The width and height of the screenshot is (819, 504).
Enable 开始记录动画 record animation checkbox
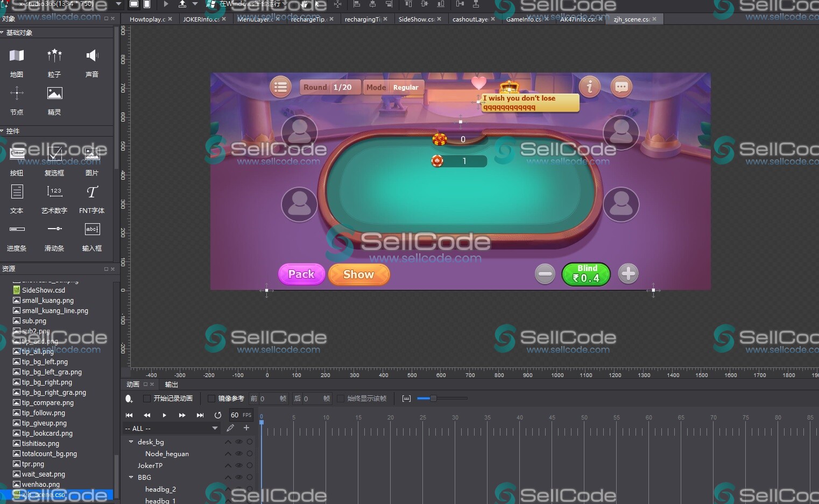click(147, 399)
